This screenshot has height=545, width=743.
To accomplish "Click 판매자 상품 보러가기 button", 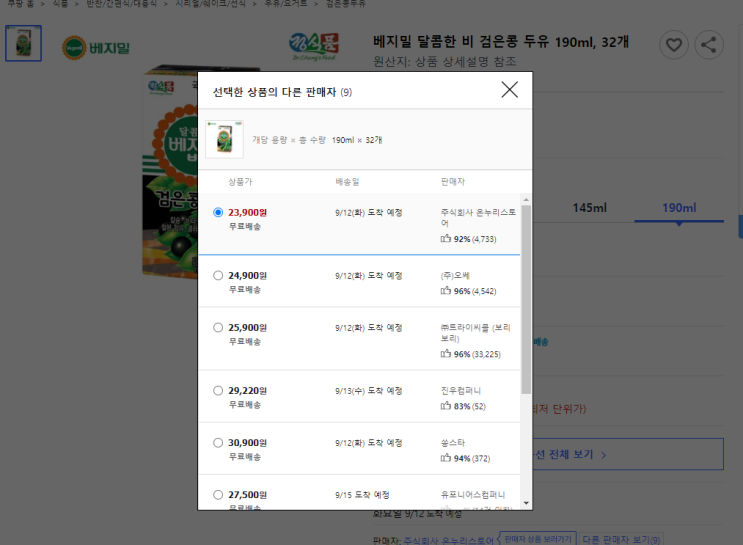I will click(538, 539).
